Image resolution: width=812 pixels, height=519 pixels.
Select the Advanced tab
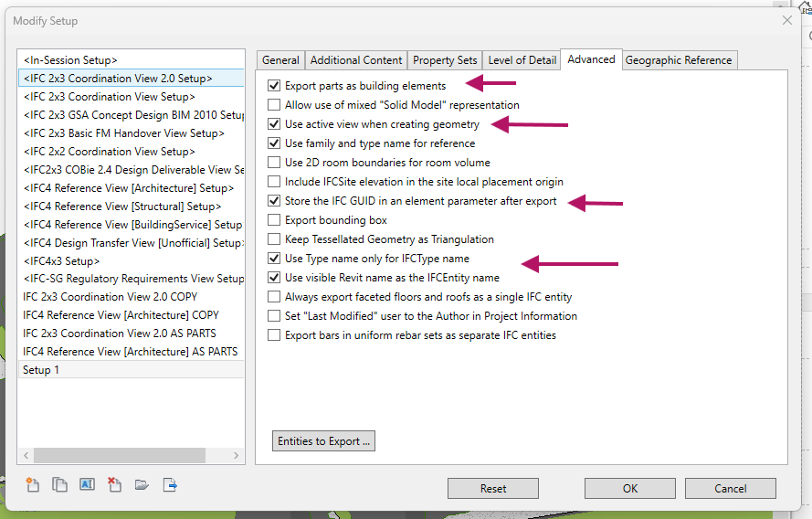click(x=591, y=59)
